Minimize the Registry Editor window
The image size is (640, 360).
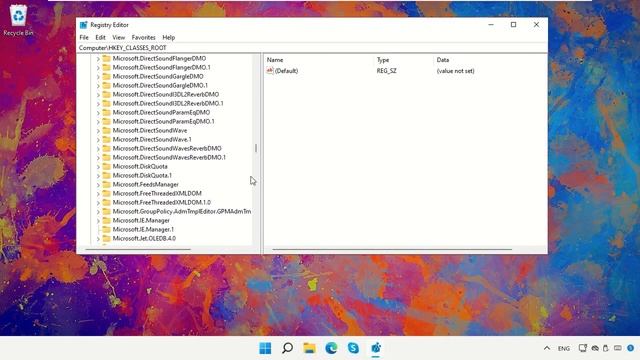point(491,25)
